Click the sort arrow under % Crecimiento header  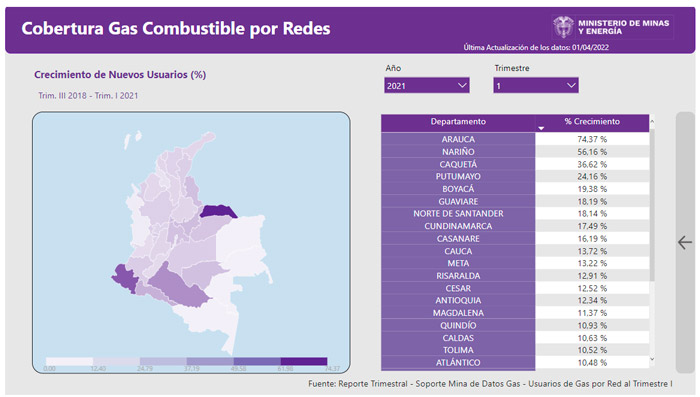541,129
